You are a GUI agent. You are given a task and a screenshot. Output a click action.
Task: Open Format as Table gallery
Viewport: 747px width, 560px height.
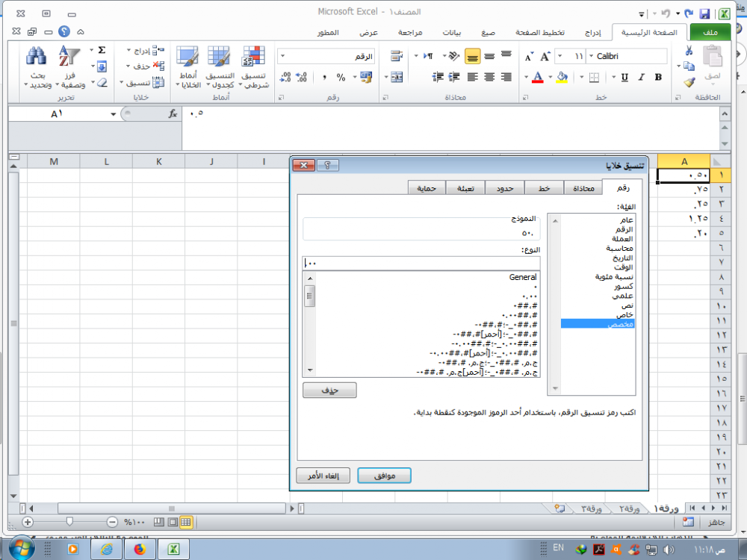point(220,67)
